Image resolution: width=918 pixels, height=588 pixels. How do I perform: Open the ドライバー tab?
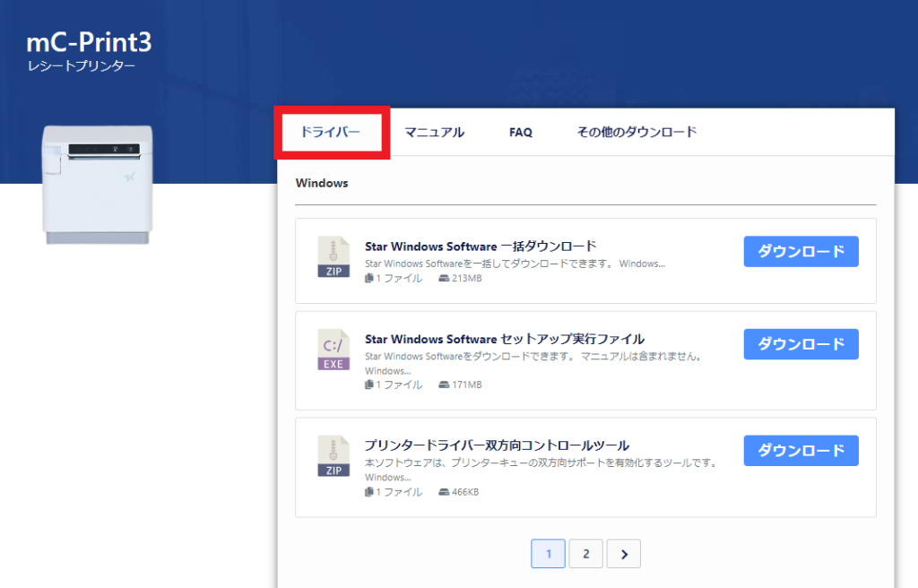point(330,133)
